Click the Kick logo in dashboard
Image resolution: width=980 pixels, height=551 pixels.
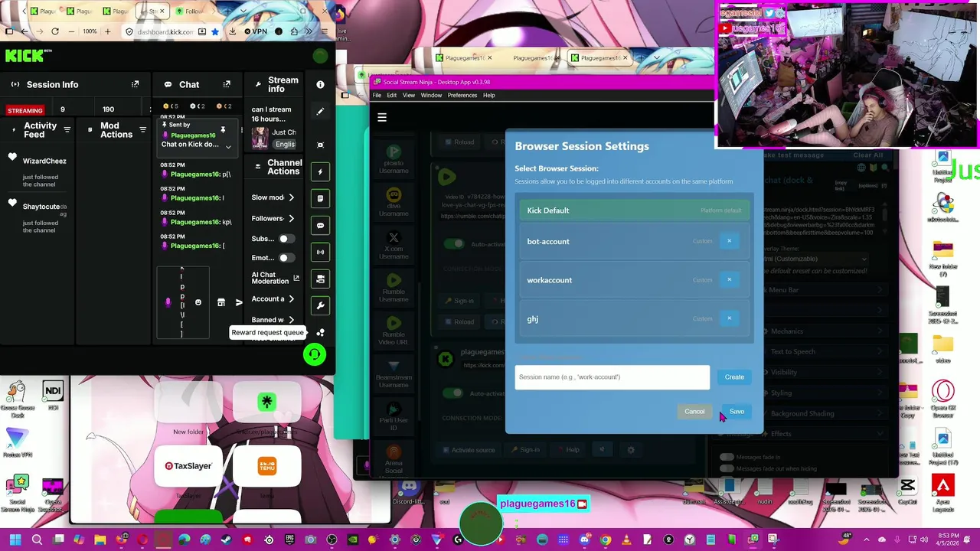coord(24,56)
